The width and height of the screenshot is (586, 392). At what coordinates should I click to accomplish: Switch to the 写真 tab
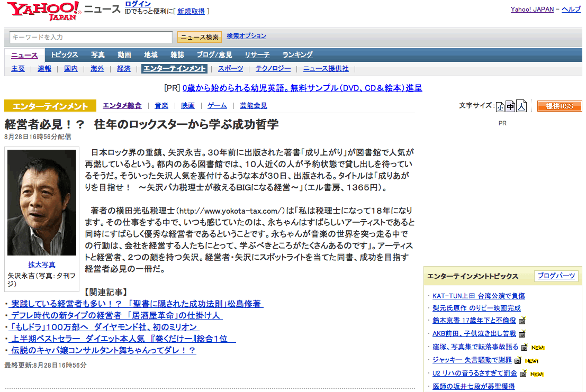point(98,55)
